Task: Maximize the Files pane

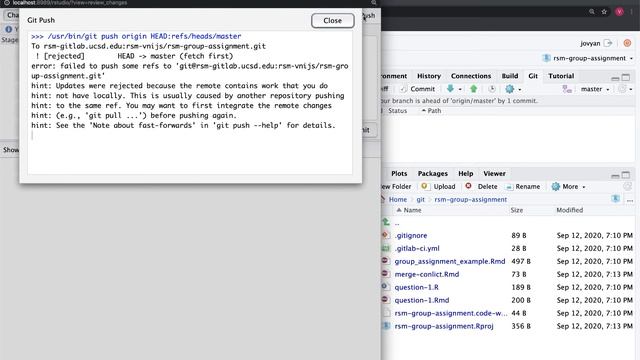Action: tap(626, 175)
